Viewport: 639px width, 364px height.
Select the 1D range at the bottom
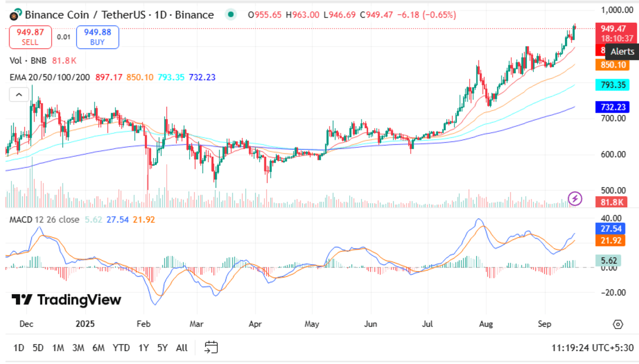pyautogui.click(x=19, y=348)
